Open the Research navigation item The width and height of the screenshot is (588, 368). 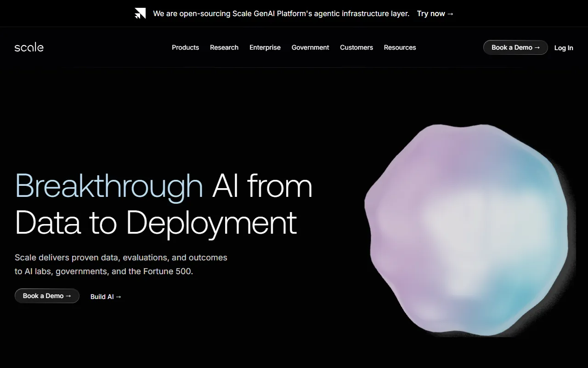[x=224, y=47]
